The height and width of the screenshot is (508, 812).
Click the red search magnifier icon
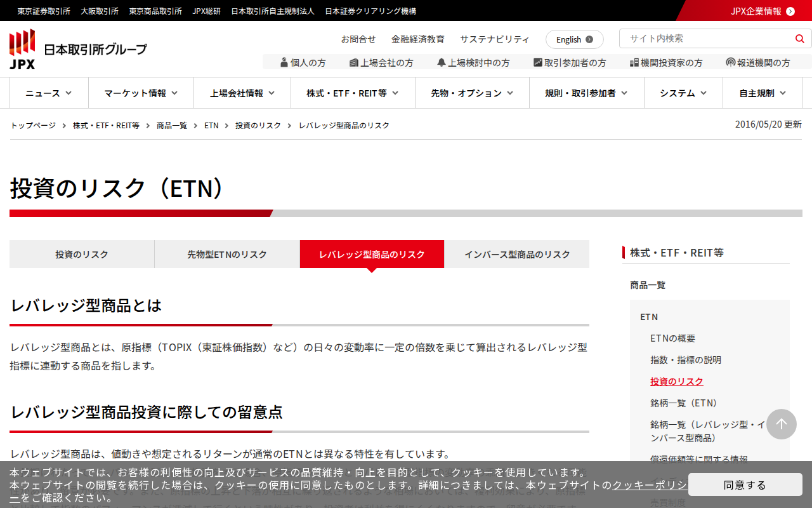tap(799, 39)
